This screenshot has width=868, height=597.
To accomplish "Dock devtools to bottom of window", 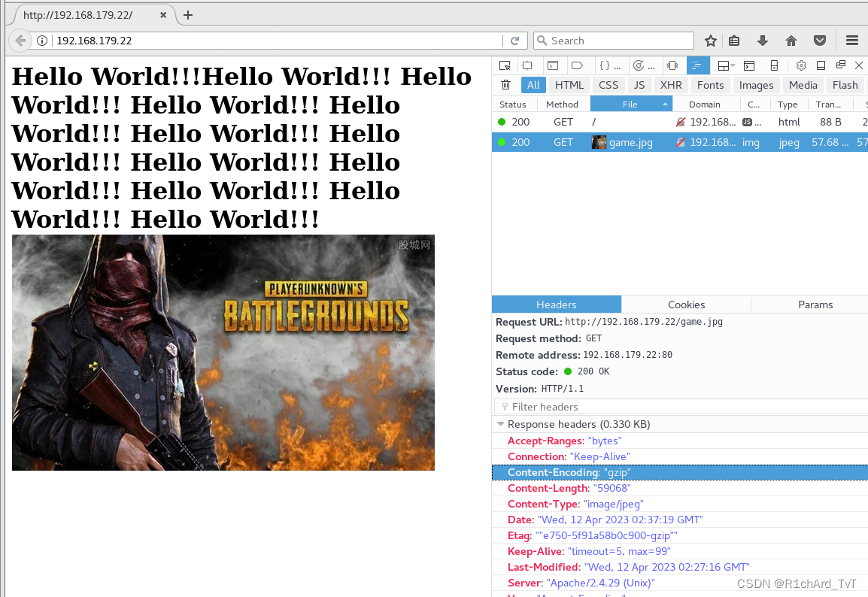I will pyautogui.click(x=821, y=66).
